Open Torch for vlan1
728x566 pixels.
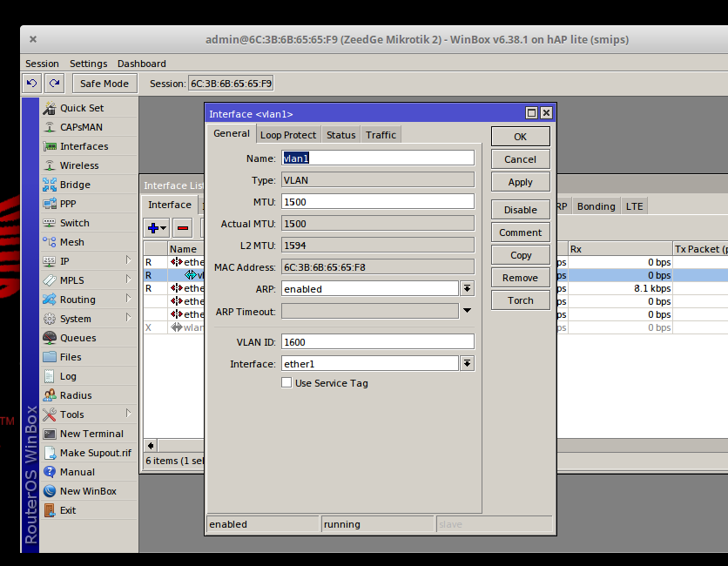coord(521,300)
